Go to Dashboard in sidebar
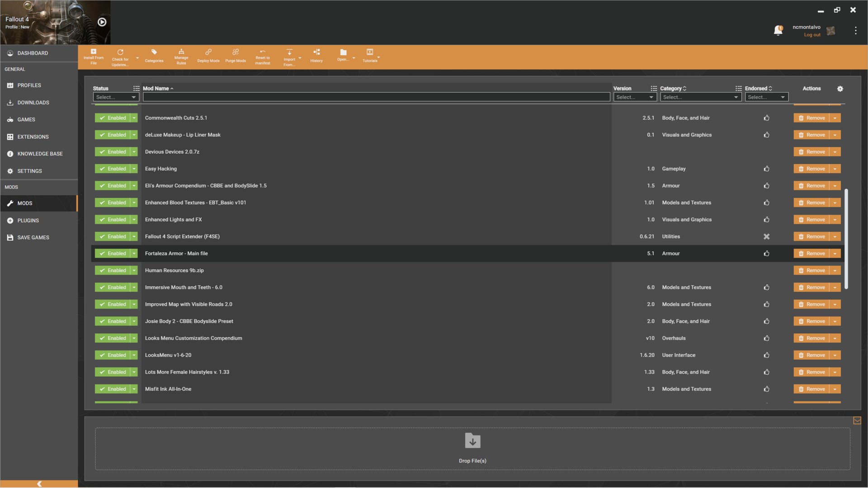Viewport: 868px width, 488px height. [39, 53]
